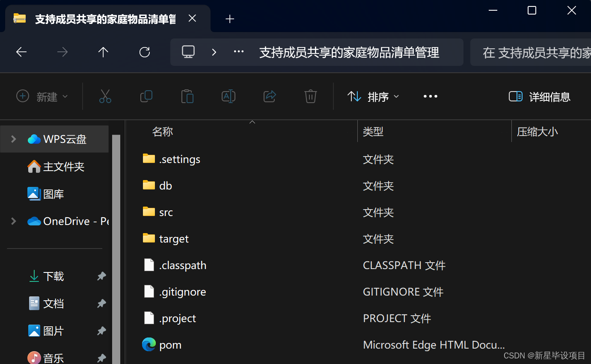Add a new tab with plus button
Viewport: 591px width, 364px height.
230,19
